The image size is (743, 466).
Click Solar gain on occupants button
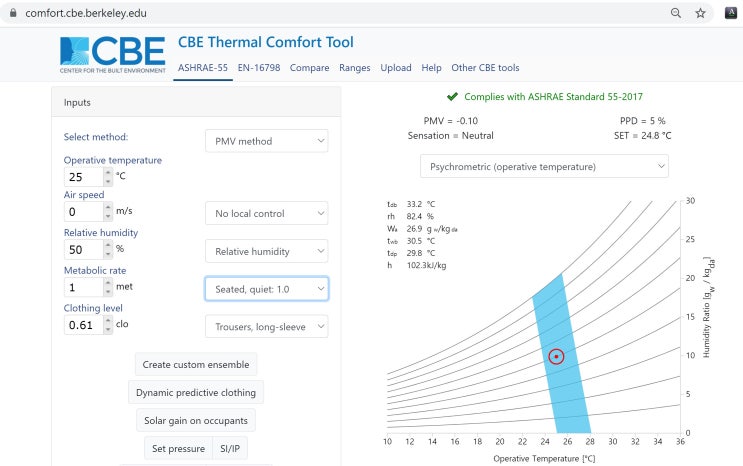click(x=196, y=420)
